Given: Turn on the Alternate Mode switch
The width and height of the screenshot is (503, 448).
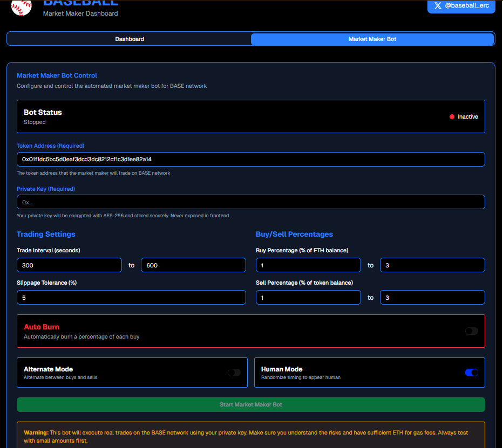Looking at the screenshot, I should (234, 373).
